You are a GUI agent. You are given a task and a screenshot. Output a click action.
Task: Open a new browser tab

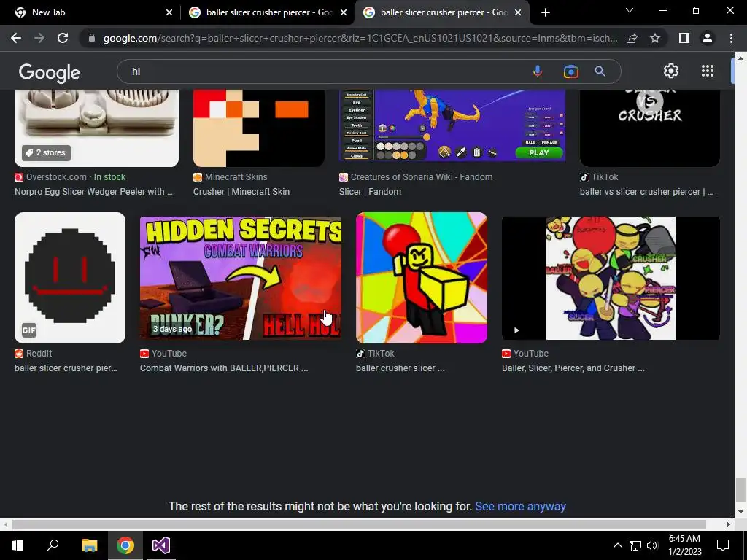(546, 12)
